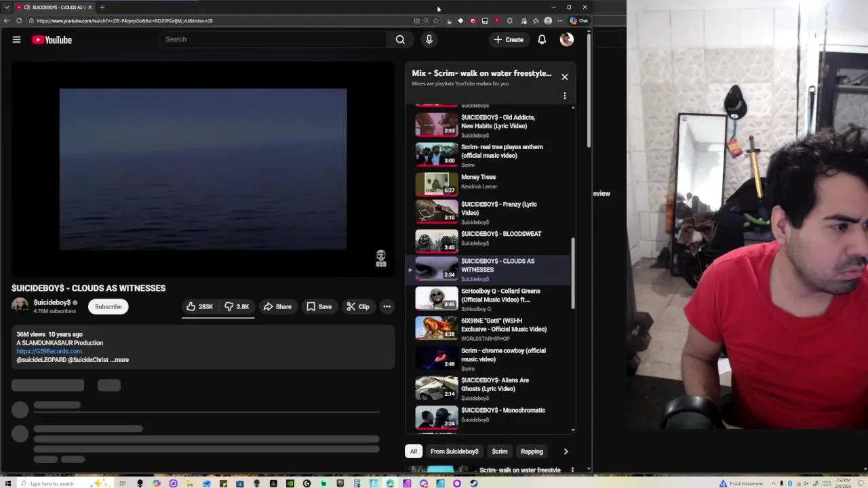Click the G59 watermark on the video
This screenshot has width=868, height=488.
[x=381, y=258]
